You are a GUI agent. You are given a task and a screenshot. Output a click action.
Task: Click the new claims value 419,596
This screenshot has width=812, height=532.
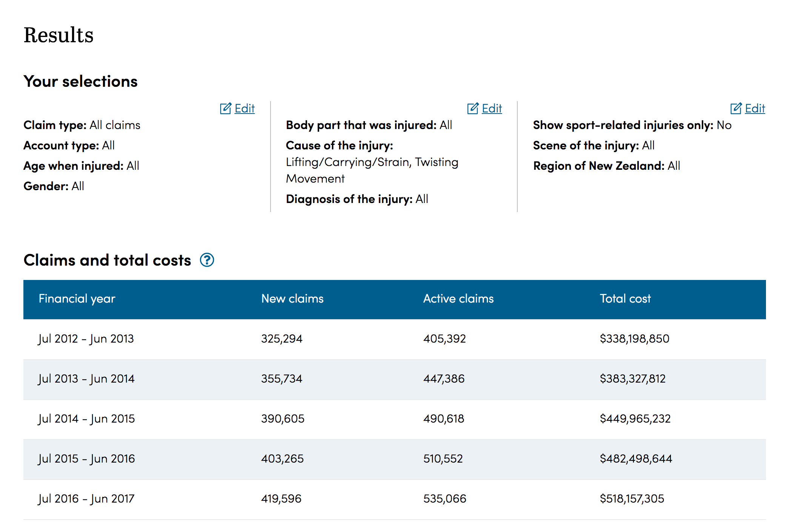pyautogui.click(x=281, y=499)
